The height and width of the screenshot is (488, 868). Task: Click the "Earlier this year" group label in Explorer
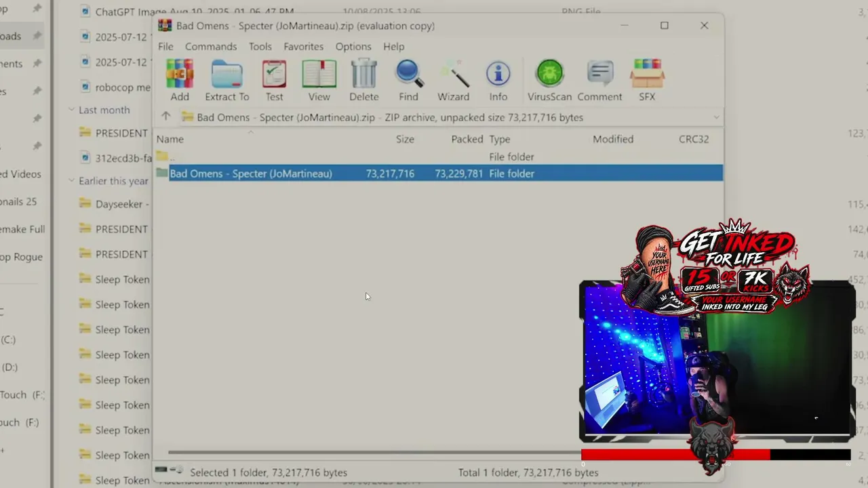click(113, 181)
